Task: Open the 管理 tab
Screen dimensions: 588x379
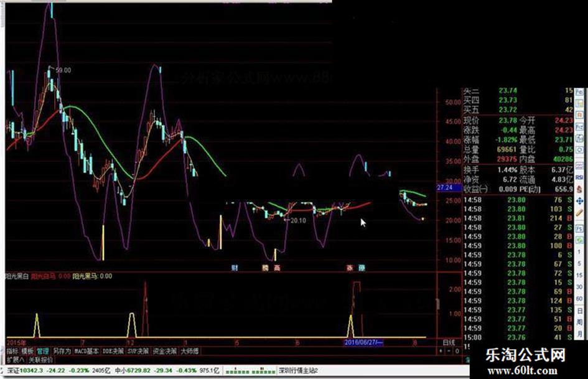Action: (x=42, y=351)
